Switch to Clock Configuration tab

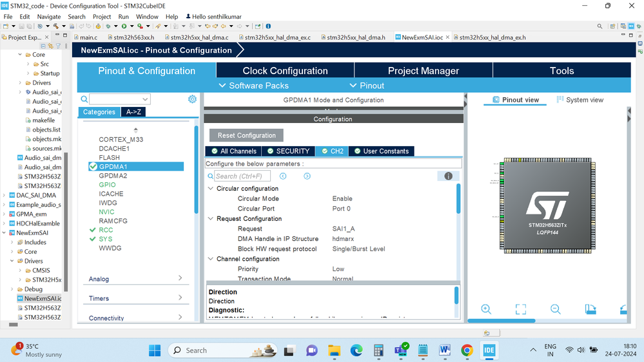pos(285,71)
